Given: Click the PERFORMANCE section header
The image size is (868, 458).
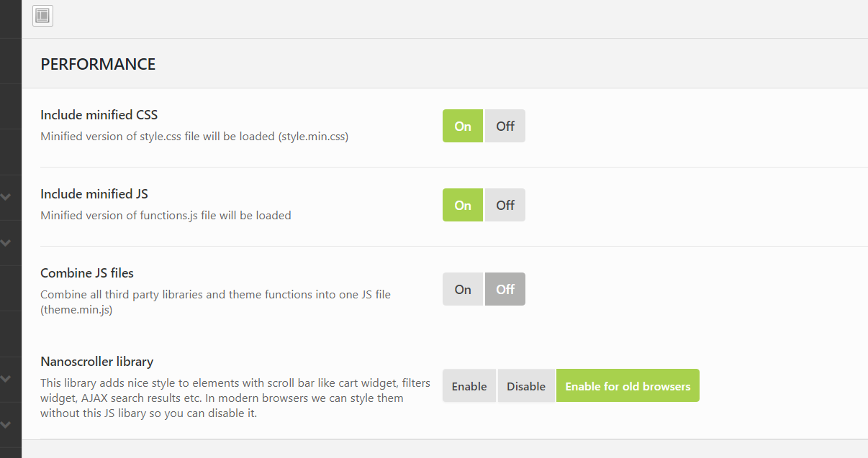Looking at the screenshot, I should point(98,64).
